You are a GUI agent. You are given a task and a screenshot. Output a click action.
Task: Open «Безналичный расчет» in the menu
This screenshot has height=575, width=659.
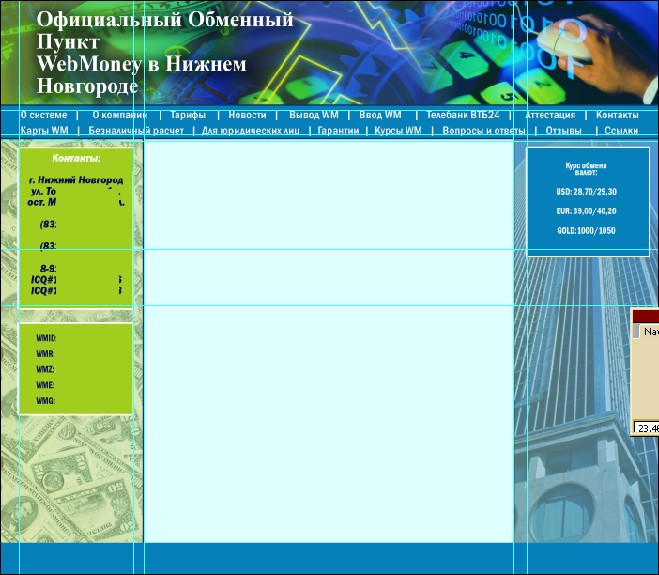(x=136, y=130)
